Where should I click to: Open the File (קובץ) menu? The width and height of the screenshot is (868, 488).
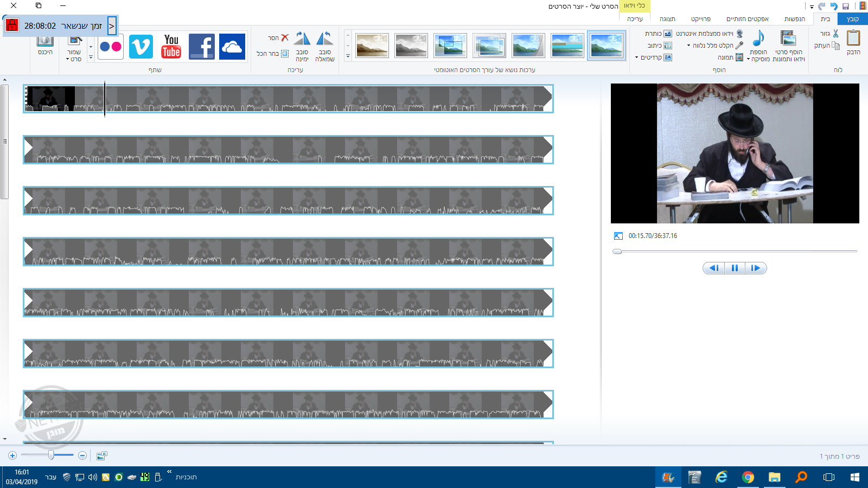click(853, 19)
